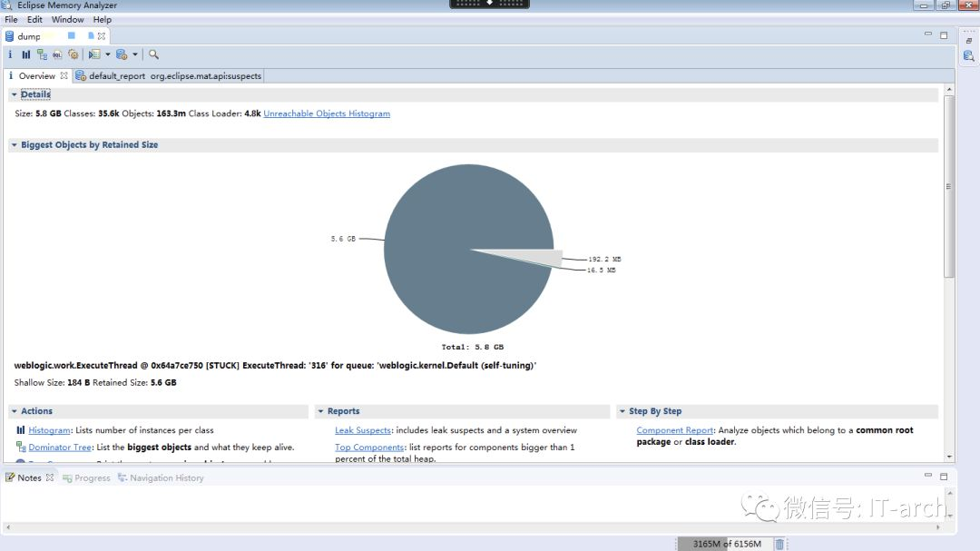Click the right sidebar inspector icon
The width and height of the screenshot is (980, 551).
(x=969, y=56)
